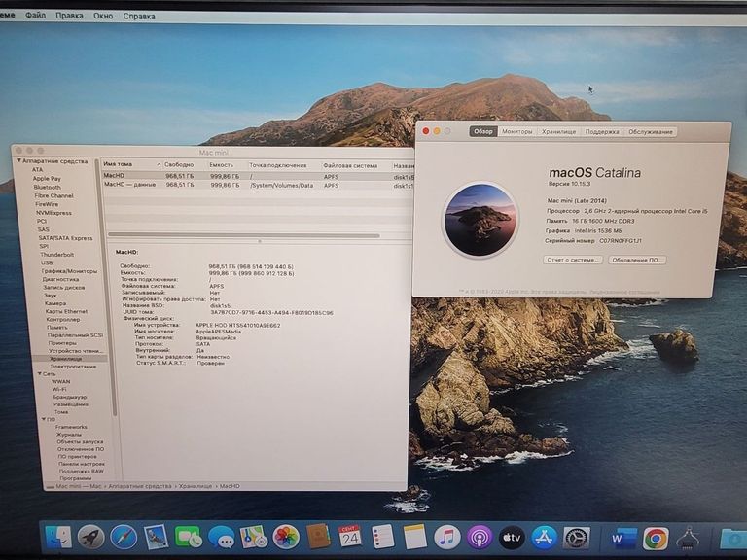Image resolution: width=747 pixels, height=560 pixels.
Task: Open the Правка menu
Action: pos(70,16)
